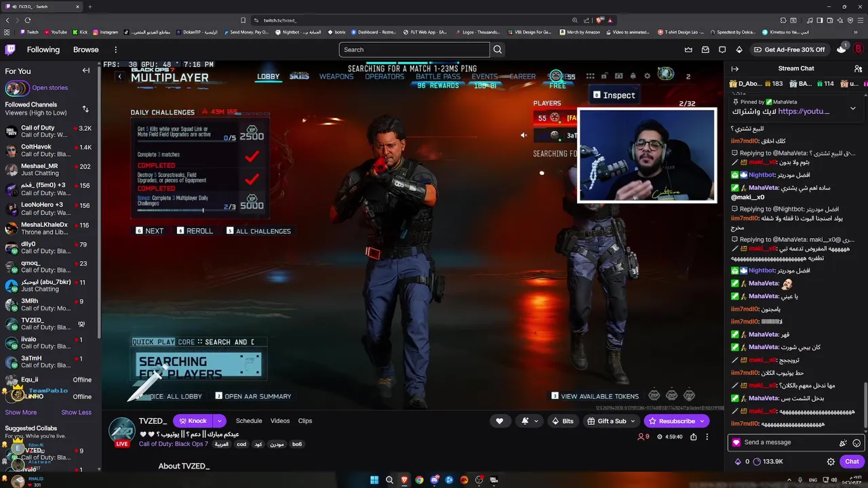Open Open stories avatars
Screen dimensions: 868x488
(17, 88)
